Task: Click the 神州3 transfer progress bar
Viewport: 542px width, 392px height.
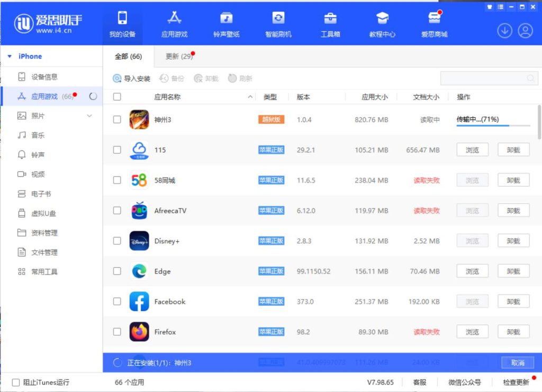Action: [493, 126]
